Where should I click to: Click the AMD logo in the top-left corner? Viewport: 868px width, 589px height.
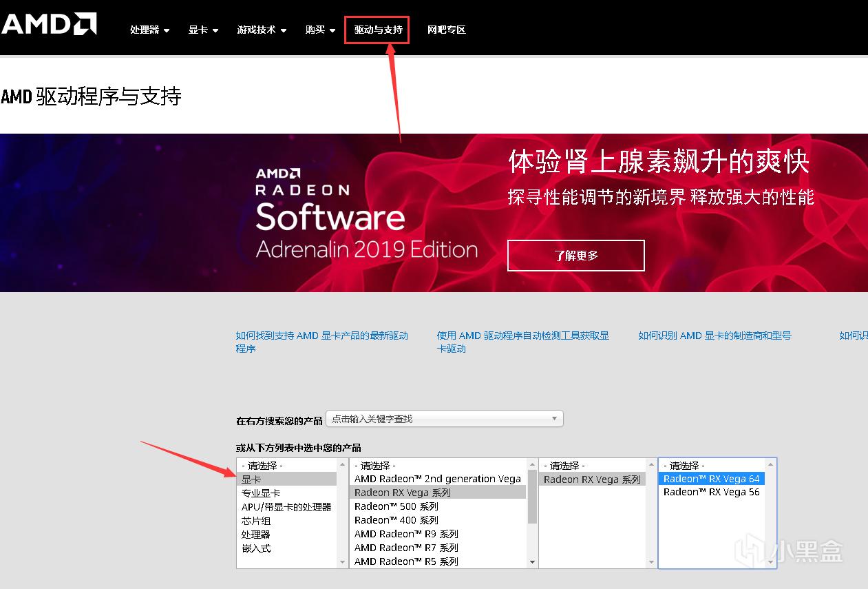[48, 23]
